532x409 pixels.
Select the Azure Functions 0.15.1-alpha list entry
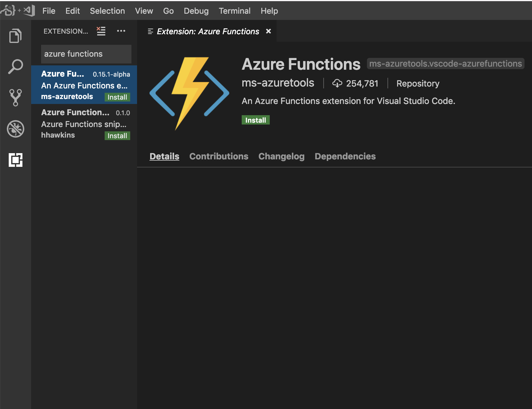tap(84, 85)
